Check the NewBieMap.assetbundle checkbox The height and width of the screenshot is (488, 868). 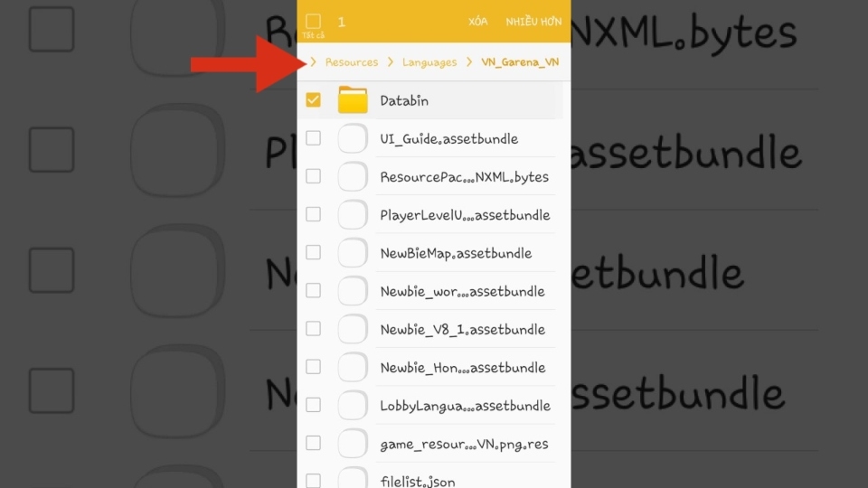pyautogui.click(x=314, y=253)
